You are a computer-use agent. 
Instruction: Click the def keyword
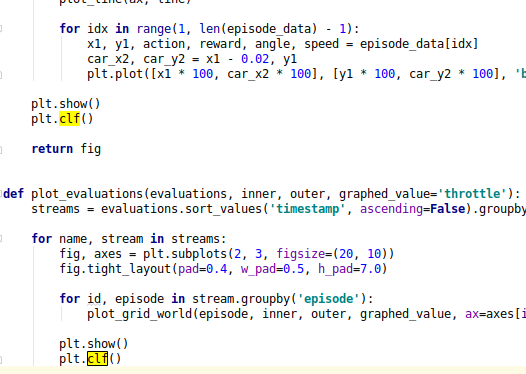click(14, 194)
